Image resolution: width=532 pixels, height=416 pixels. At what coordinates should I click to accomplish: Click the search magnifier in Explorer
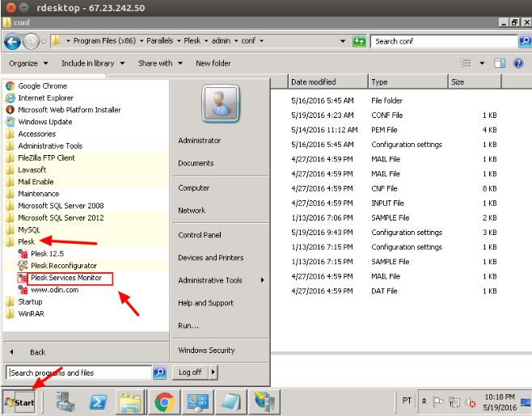525,41
